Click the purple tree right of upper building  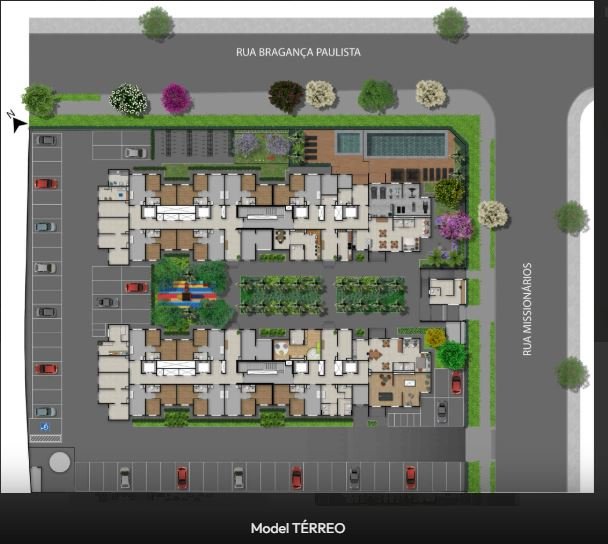point(454,226)
